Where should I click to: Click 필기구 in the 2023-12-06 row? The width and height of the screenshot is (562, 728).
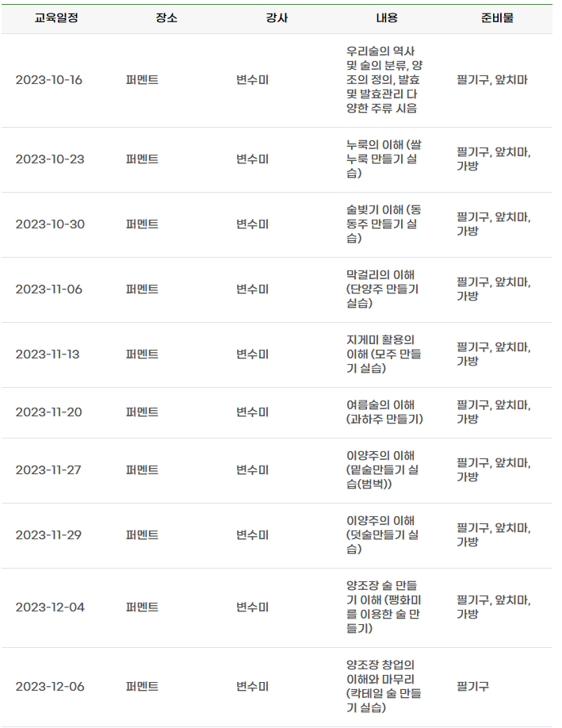[x=472, y=687]
